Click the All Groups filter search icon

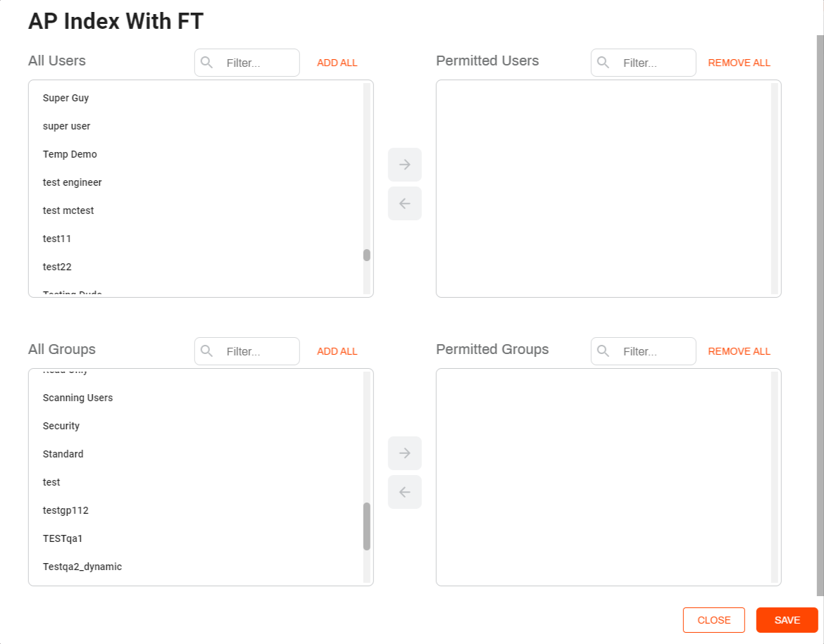click(206, 351)
